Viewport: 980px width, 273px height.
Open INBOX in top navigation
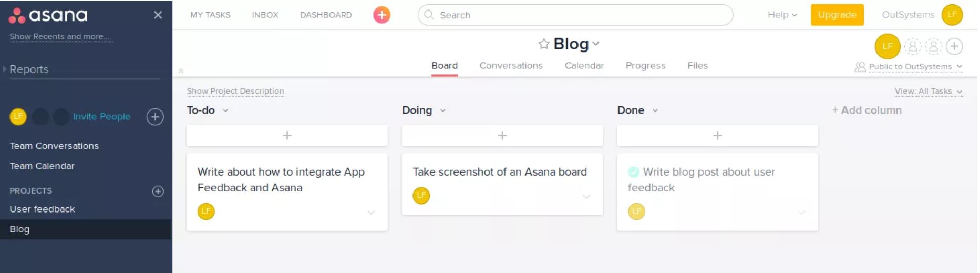coord(265,15)
